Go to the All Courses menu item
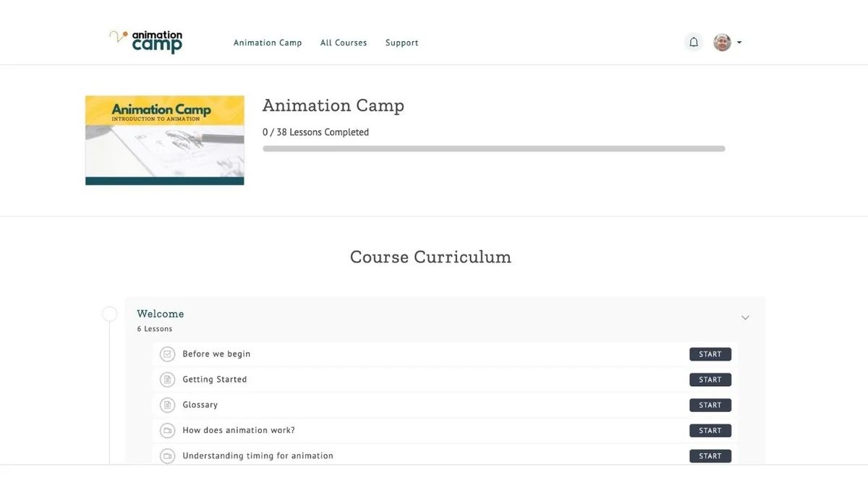Screen dimensions: 868x488 pyautogui.click(x=344, y=43)
